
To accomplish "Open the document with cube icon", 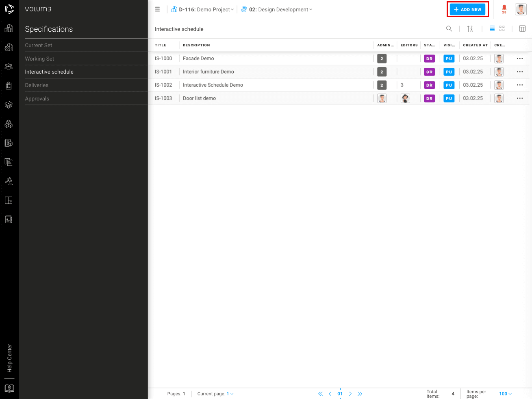I will tap(9, 143).
